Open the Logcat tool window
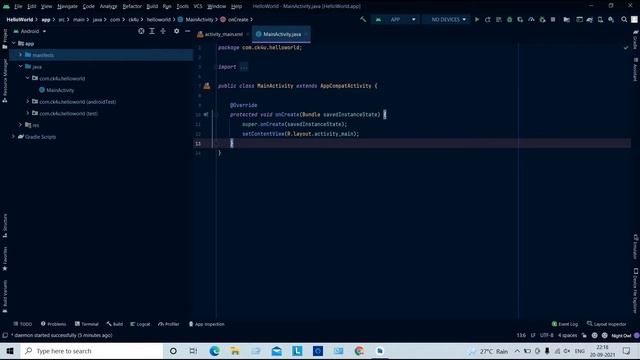 (140, 324)
